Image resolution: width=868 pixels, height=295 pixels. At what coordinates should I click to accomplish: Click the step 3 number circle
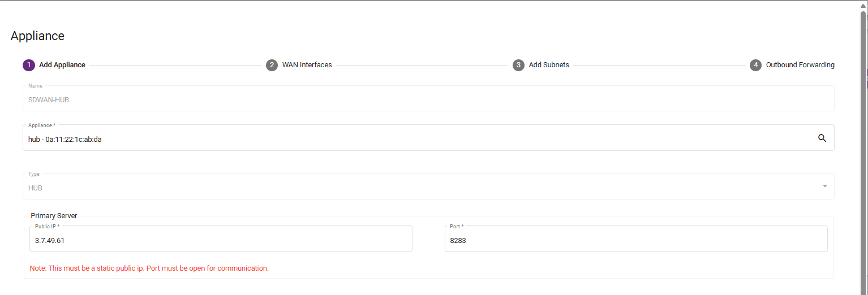518,65
